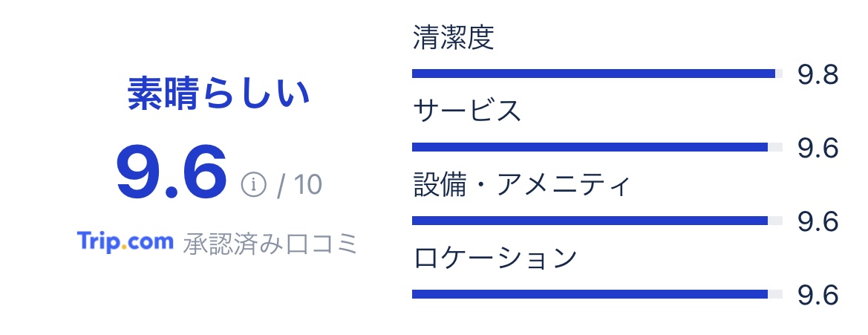The height and width of the screenshot is (335, 868).
Task: Click the large 9.6 overall score
Action: pyautogui.click(x=172, y=172)
